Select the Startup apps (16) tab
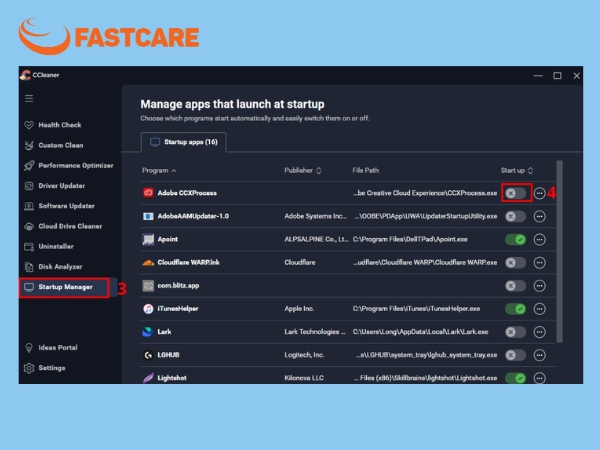The image size is (600, 450). (184, 142)
